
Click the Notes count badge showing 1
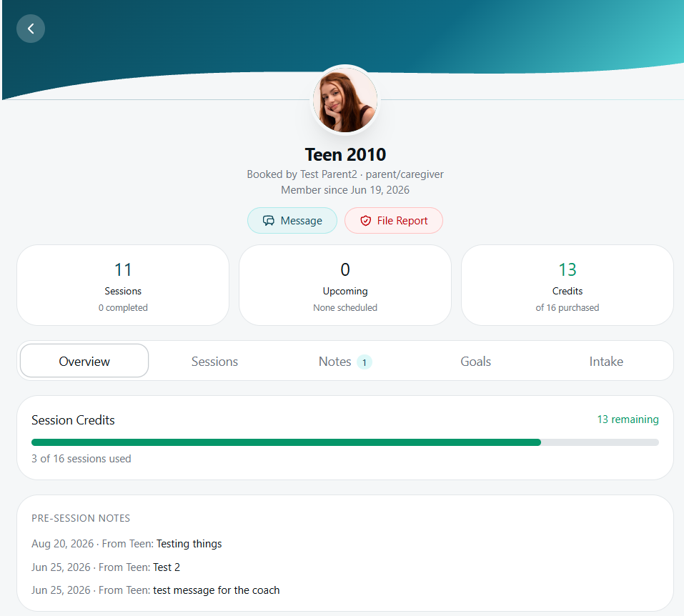point(365,362)
